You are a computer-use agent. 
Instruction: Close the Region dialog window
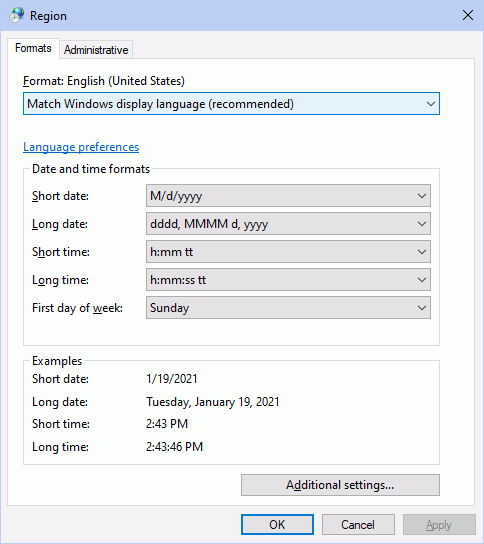tap(468, 15)
